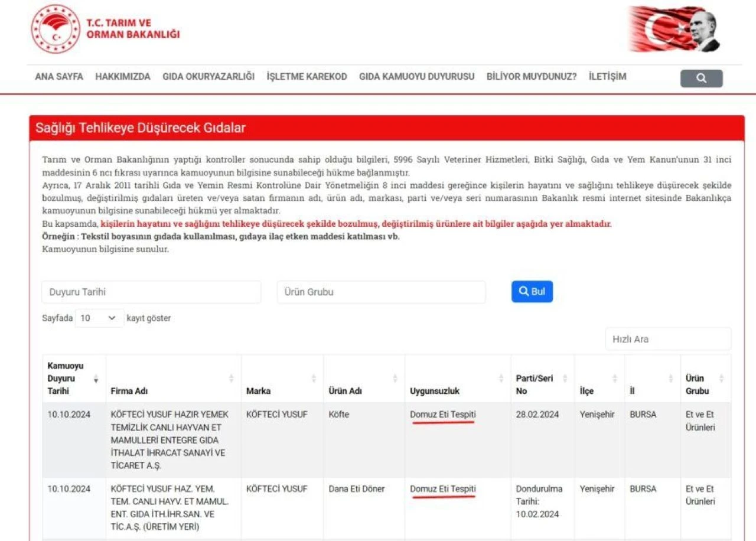This screenshot has height=541, width=756.
Task: Sort table by Parti/Seri No column
Action: 565,379
